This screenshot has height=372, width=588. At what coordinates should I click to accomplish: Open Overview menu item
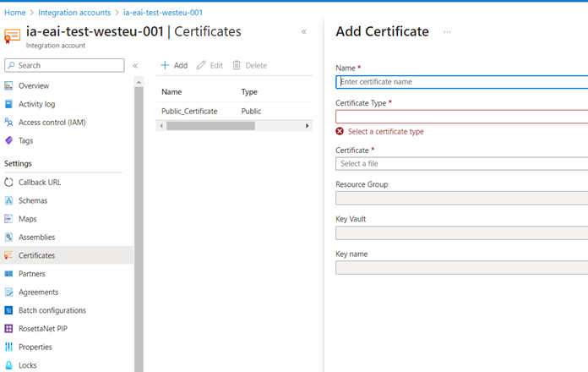[34, 86]
